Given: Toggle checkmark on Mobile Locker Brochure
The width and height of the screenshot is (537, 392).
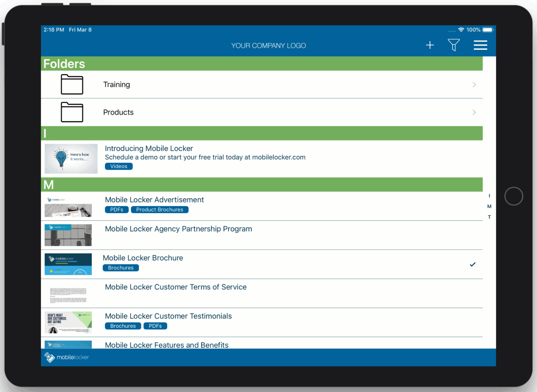Looking at the screenshot, I should [472, 264].
